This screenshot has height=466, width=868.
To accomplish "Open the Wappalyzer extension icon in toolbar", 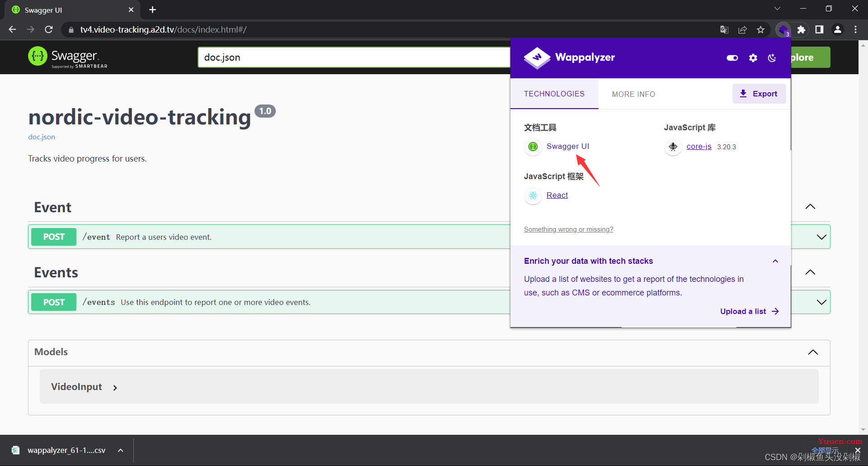I will [x=783, y=30].
